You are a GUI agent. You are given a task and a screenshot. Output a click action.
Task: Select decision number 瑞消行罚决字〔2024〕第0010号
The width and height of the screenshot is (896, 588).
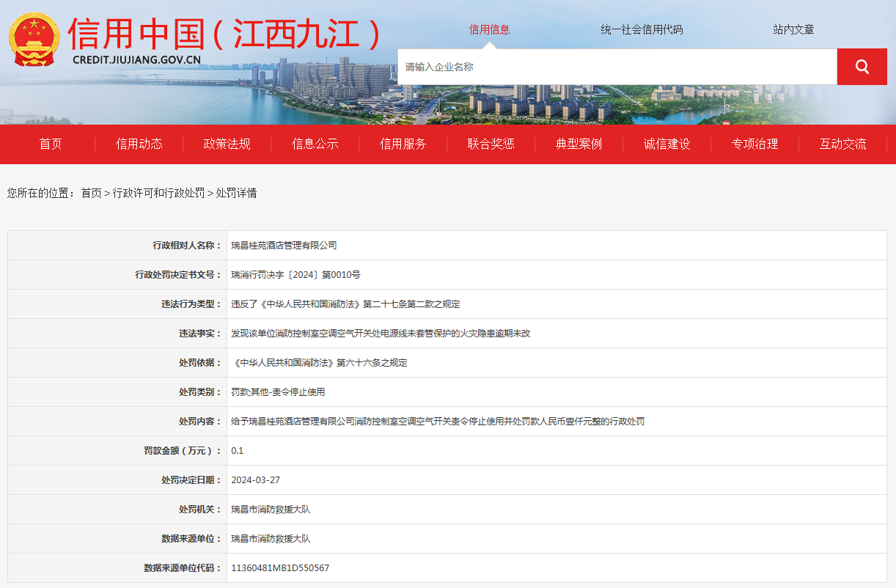295,275
